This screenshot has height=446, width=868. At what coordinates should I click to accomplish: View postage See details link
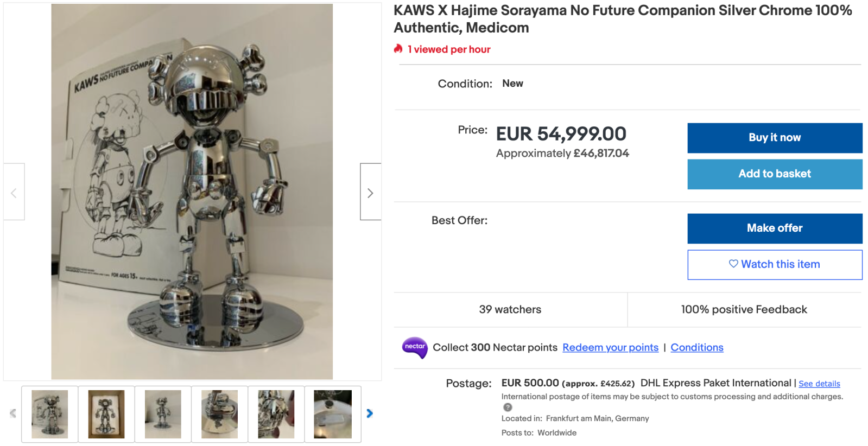tap(819, 384)
